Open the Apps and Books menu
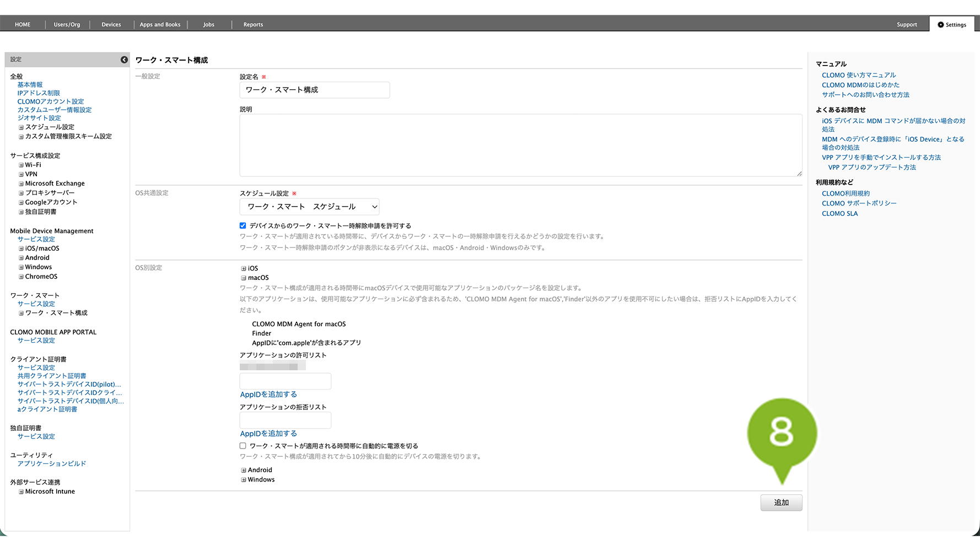980x551 pixels. 160,25
